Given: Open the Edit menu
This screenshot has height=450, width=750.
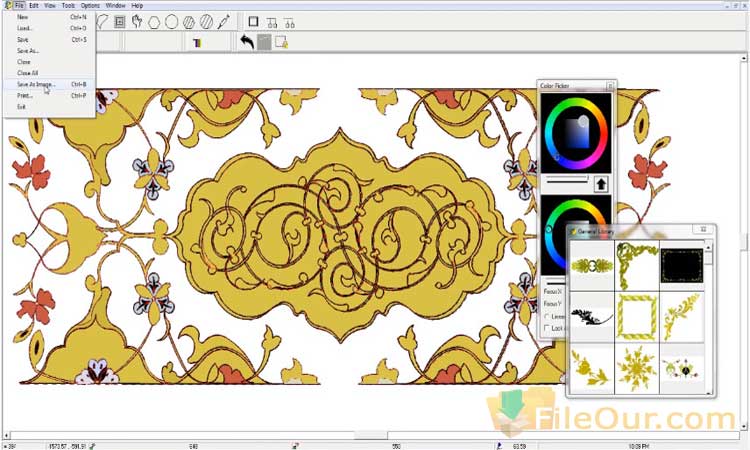Looking at the screenshot, I should 34,5.
